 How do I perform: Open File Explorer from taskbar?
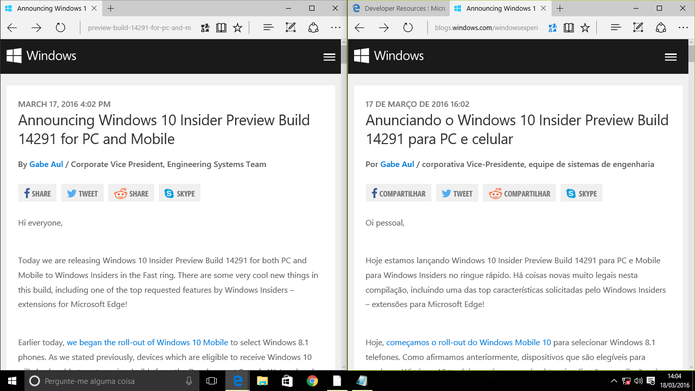262,381
